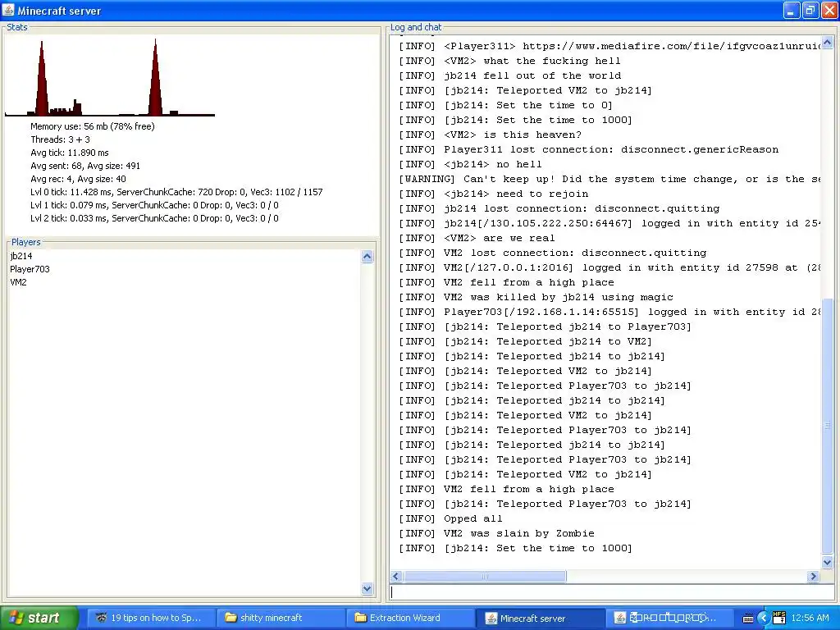Click '<VM2> is this heaven?' log line
This screenshot has height=630, width=840.
pos(490,135)
